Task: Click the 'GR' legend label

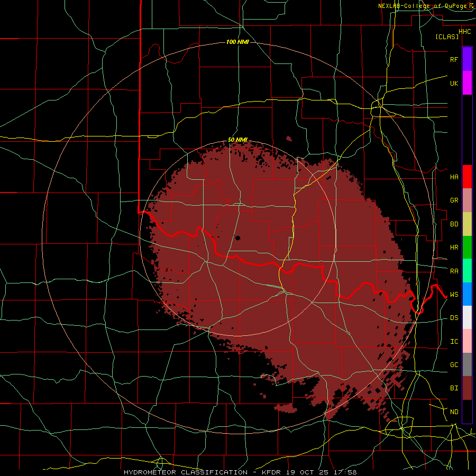Action: coord(454,200)
